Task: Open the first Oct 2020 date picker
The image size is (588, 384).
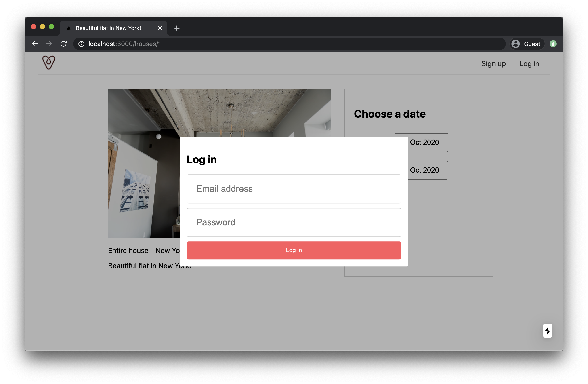Action: pos(428,142)
